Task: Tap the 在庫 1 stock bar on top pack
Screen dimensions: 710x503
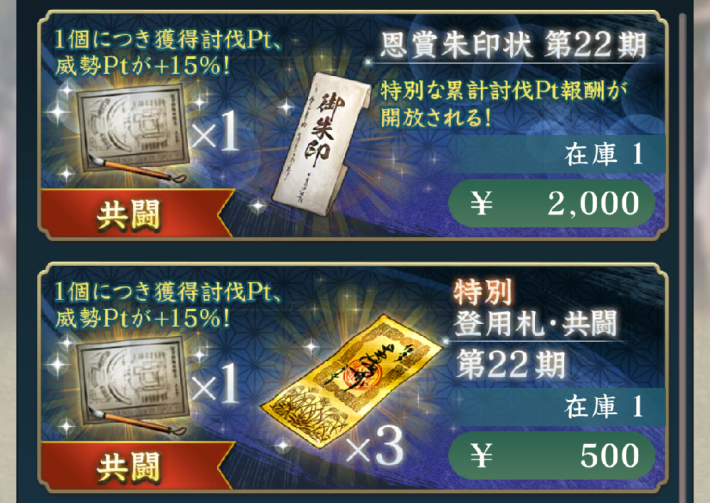Action: pyautogui.click(x=557, y=154)
